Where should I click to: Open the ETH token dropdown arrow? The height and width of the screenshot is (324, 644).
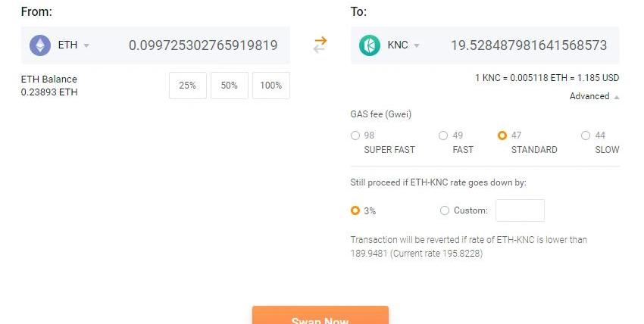(x=86, y=45)
